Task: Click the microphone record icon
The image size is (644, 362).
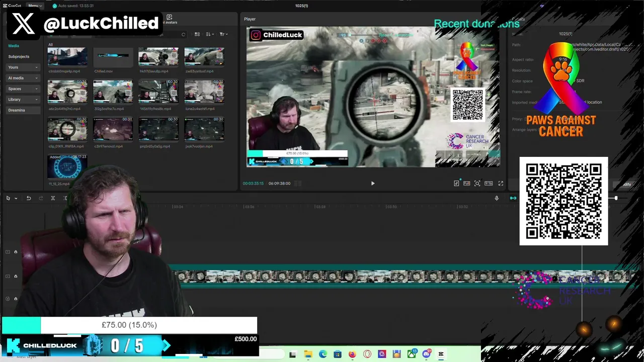Action: (x=497, y=198)
